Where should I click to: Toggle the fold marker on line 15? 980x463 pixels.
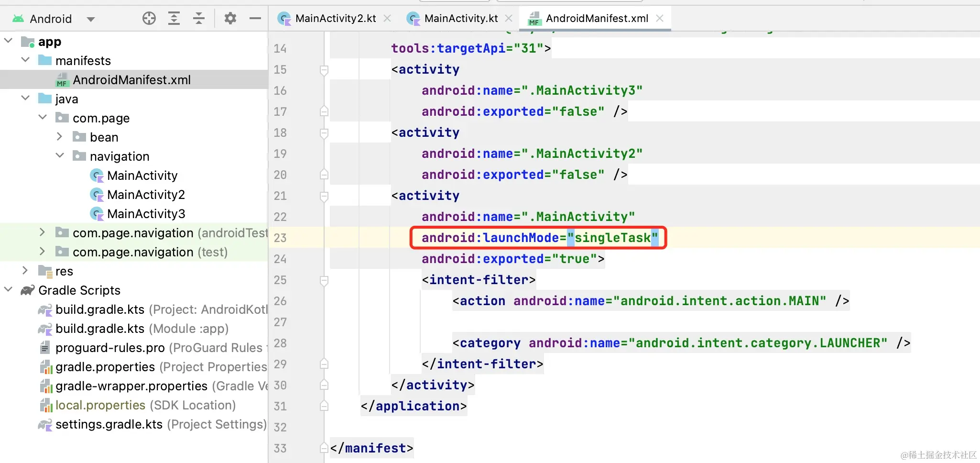pyautogui.click(x=324, y=70)
